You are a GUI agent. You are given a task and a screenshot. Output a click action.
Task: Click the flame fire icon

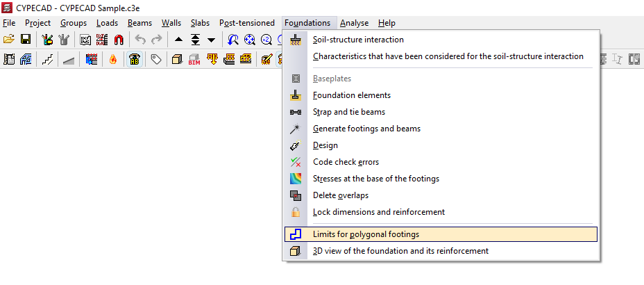click(113, 60)
